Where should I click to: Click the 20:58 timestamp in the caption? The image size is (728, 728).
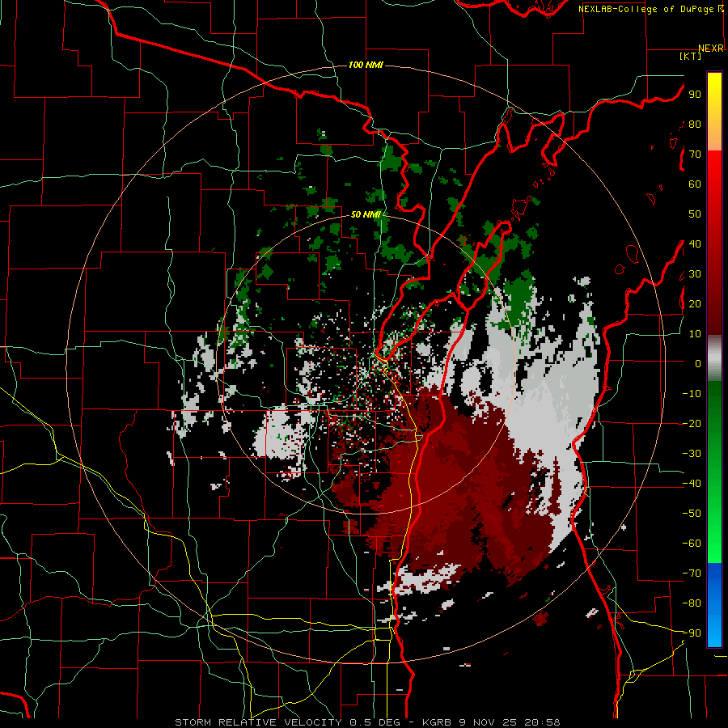(542, 722)
